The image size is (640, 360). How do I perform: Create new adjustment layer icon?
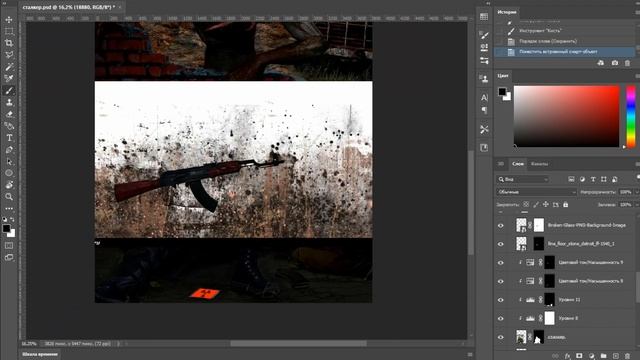point(591,356)
